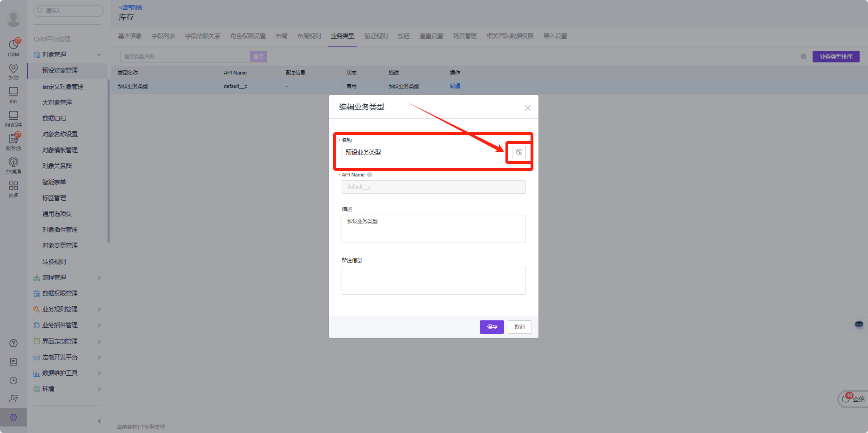Open 数据权限管理 in the sidebar
Viewport: 868px width, 433px height.
tap(60, 293)
